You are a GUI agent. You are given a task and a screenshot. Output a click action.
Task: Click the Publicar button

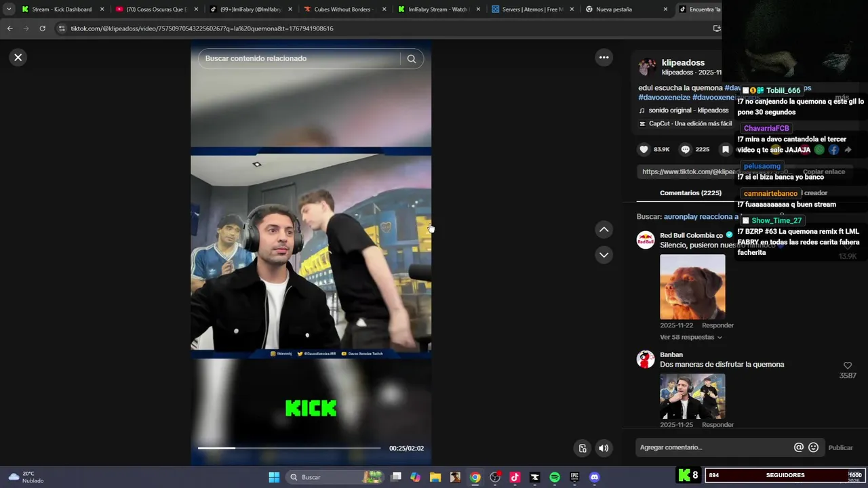(x=841, y=447)
